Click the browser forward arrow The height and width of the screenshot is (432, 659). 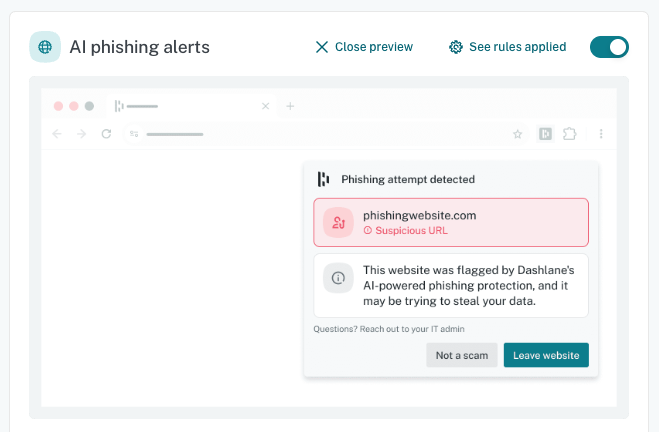[x=82, y=134]
